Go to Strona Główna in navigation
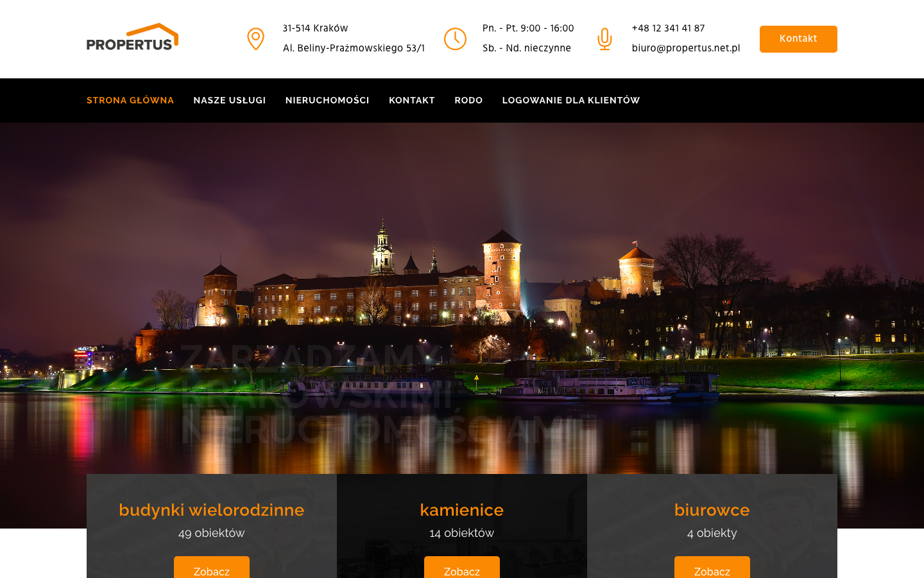The image size is (924, 578). pos(130,100)
